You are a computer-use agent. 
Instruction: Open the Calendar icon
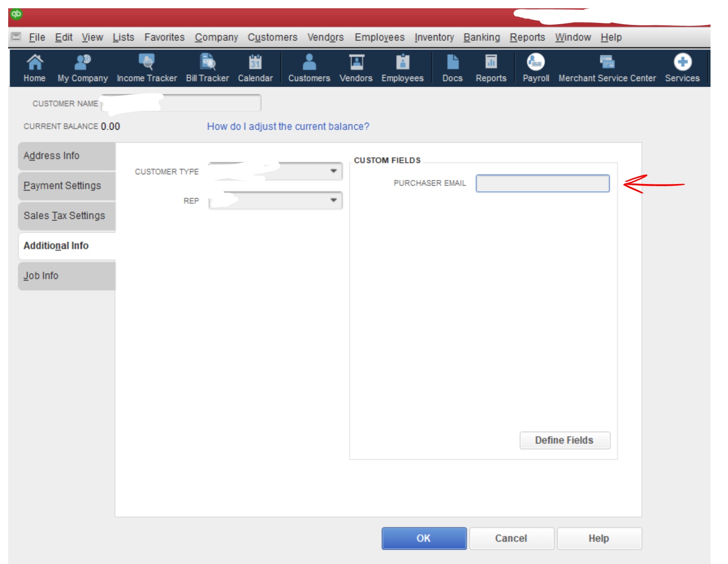tap(255, 67)
